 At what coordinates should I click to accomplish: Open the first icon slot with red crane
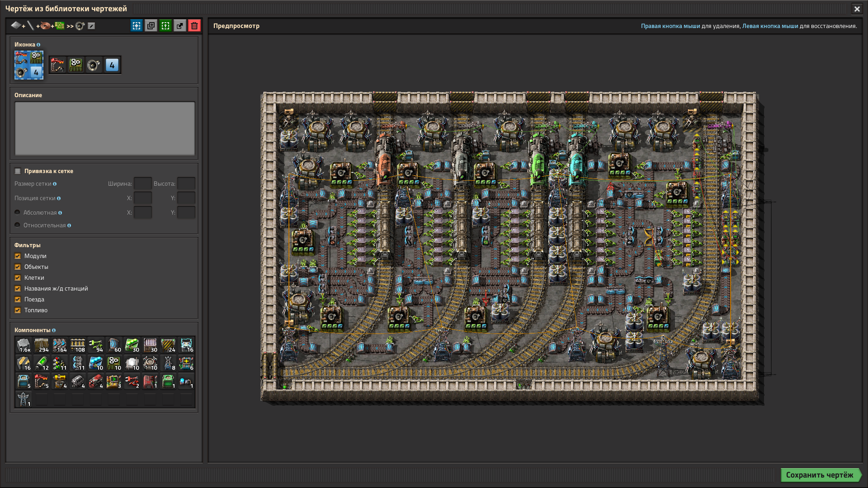pyautogui.click(x=58, y=65)
